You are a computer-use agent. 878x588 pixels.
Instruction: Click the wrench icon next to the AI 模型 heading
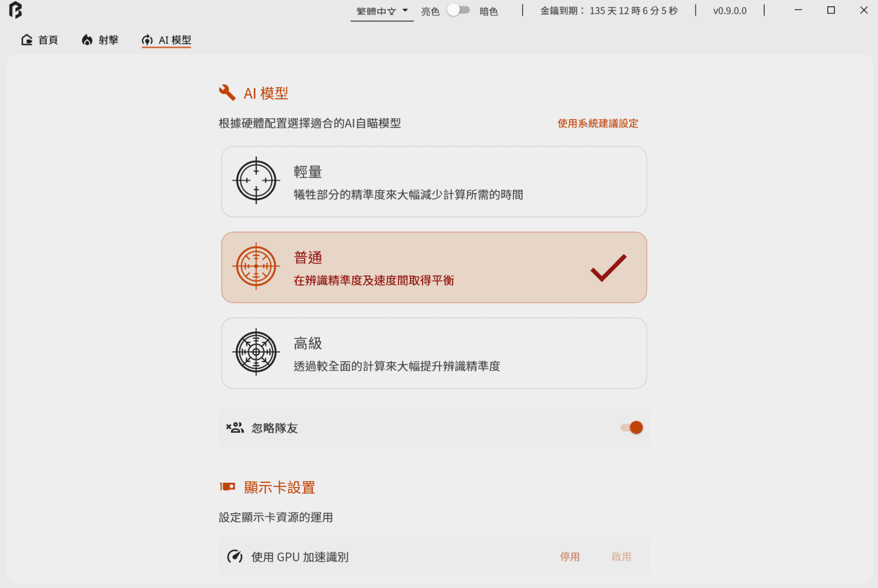click(227, 93)
